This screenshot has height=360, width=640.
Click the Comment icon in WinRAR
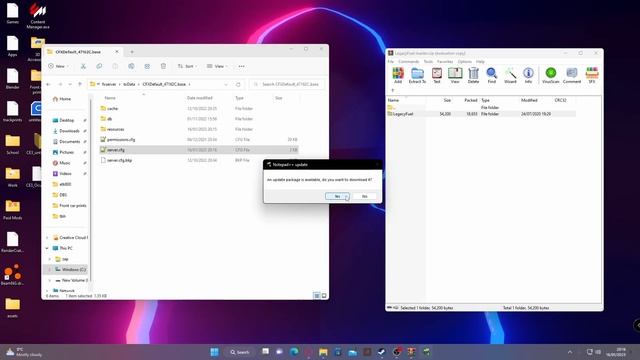point(572,76)
